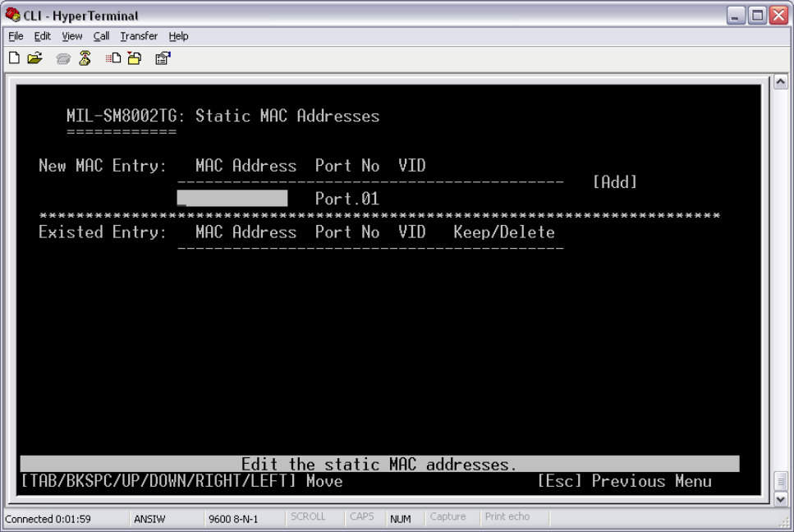The image size is (794, 532).
Task: Click the vertical scrollbar thumb
Action: [x=780, y=481]
